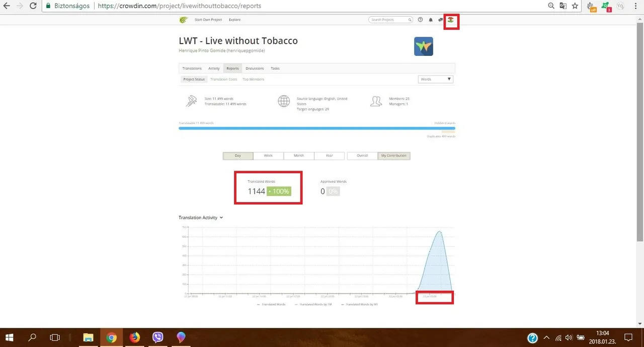644x347 pixels.
Task: Open the user profile avatar menu
Action: 451,20
